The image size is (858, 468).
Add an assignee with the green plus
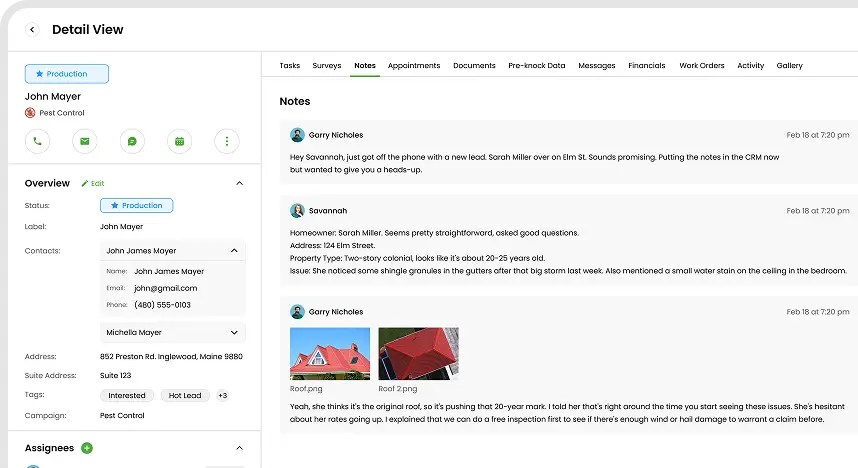pos(86,448)
